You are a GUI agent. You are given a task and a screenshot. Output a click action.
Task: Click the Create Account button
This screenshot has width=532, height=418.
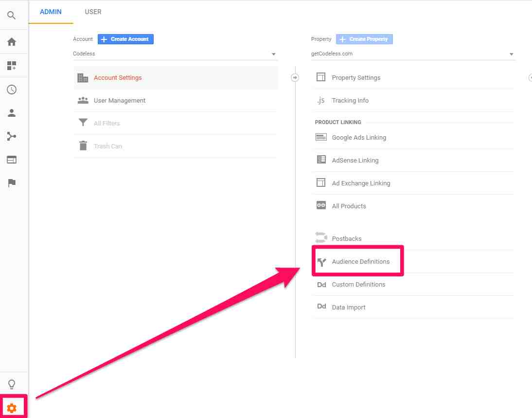tap(125, 39)
